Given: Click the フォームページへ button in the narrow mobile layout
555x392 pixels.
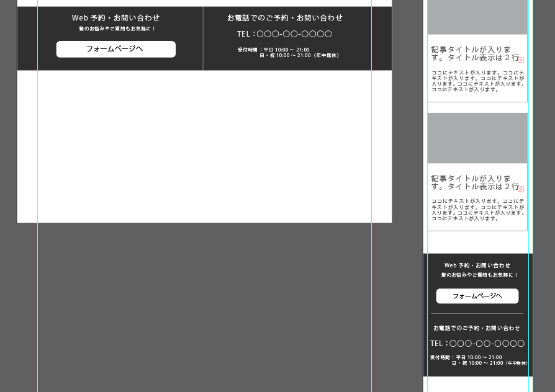Looking at the screenshot, I should (x=477, y=296).
